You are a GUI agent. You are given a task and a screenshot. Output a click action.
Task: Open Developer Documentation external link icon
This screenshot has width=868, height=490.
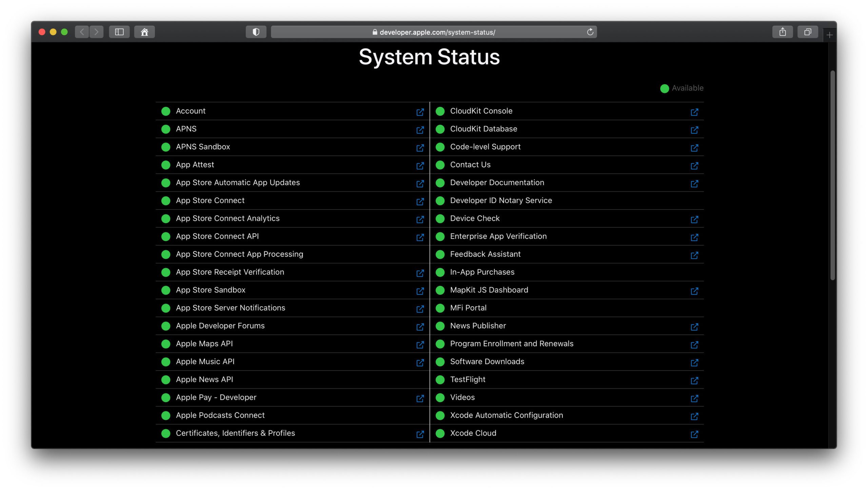[694, 183]
